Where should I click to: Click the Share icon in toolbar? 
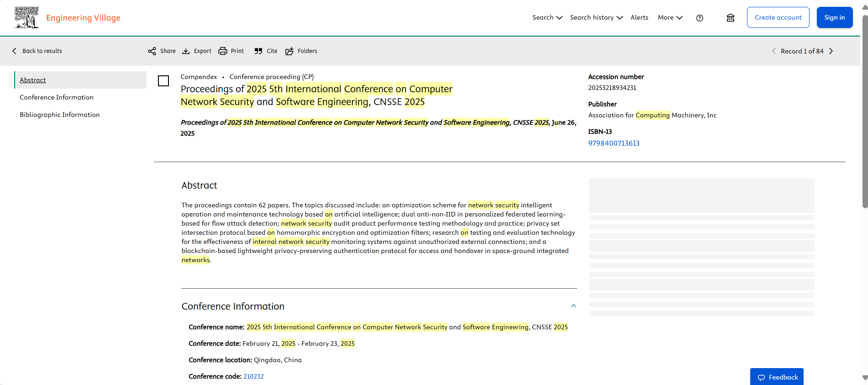tap(152, 51)
